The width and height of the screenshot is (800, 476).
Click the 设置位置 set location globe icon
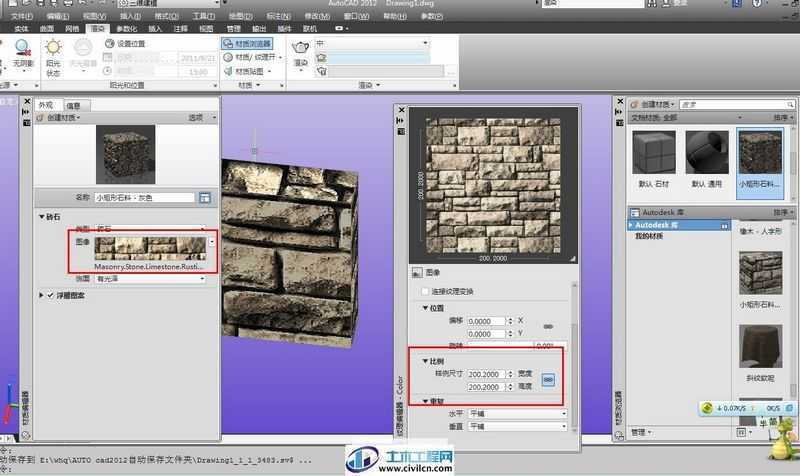click(x=109, y=43)
